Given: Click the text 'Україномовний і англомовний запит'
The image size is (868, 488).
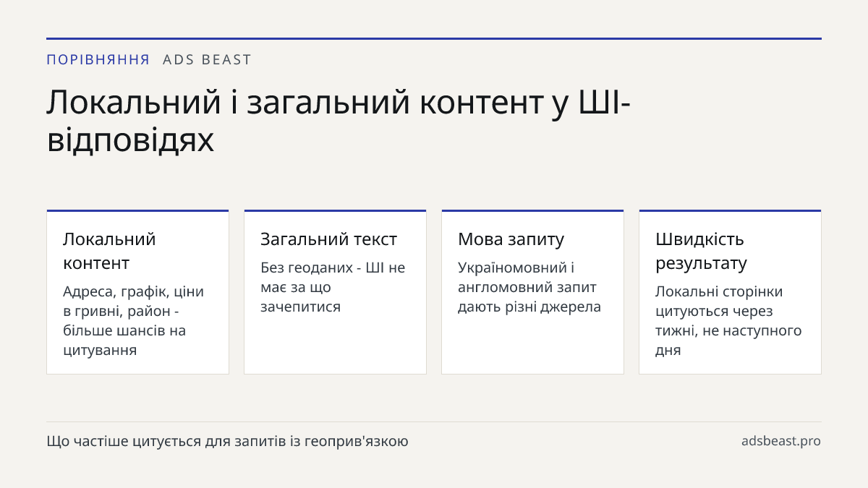Looking at the screenshot, I should click(527, 278).
